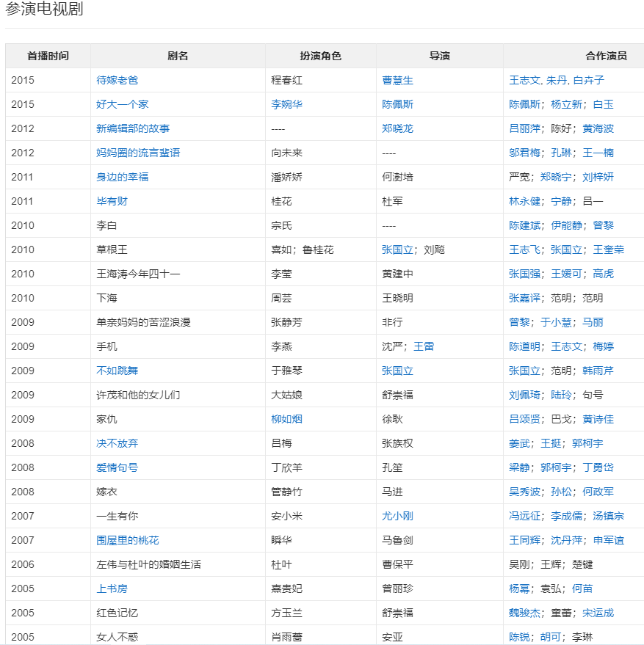Open co-star 朱丹 link
Viewport: 644px width, 645px height.
[557, 80]
